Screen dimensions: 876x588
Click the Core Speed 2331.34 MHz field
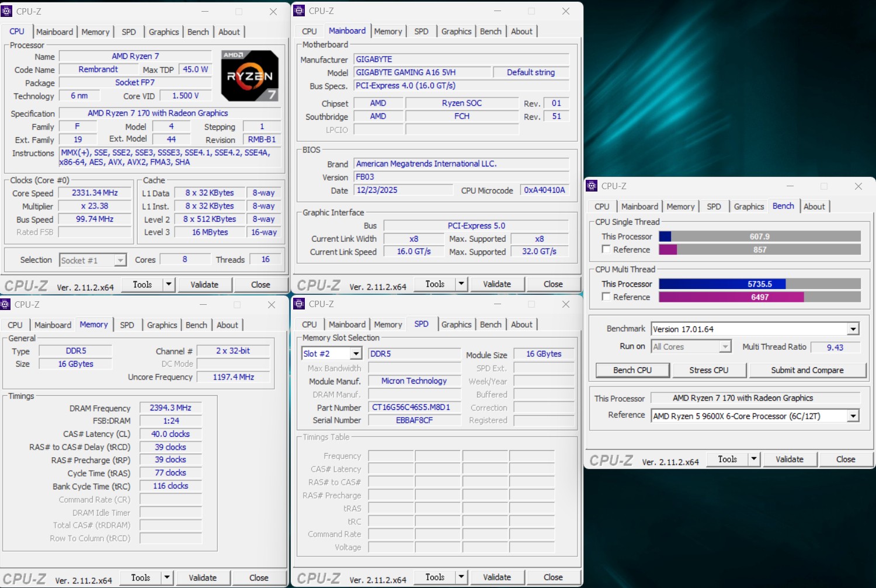95,193
